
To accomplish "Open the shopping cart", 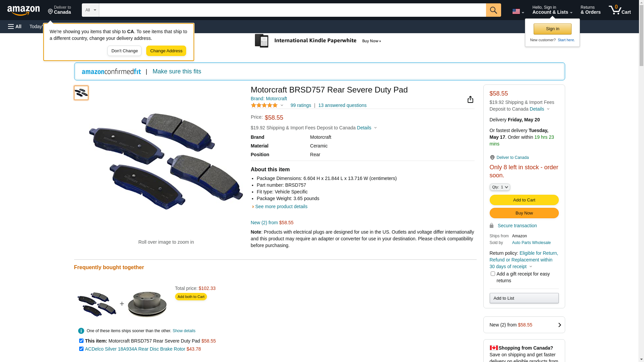I will pos(620,10).
